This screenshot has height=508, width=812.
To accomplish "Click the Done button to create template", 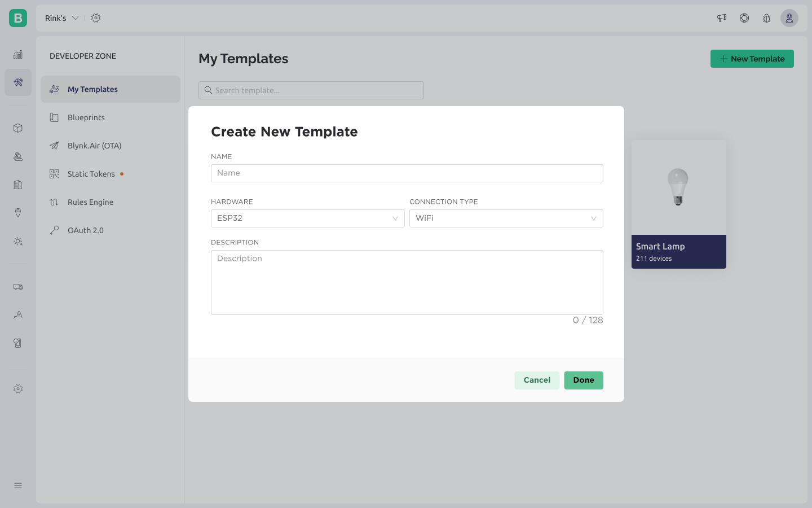I will (584, 380).
